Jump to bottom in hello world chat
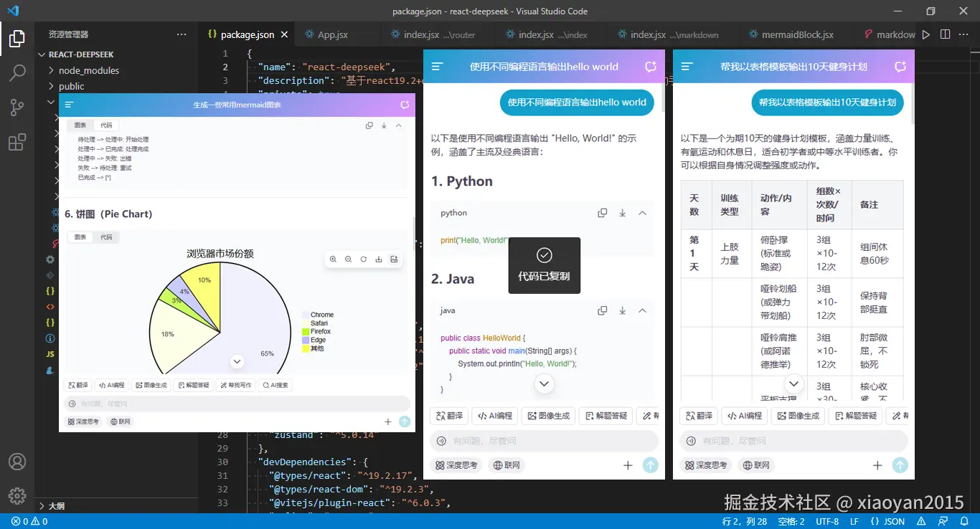The width and height of the screenshot is (980, 529). tap(544, 384)
